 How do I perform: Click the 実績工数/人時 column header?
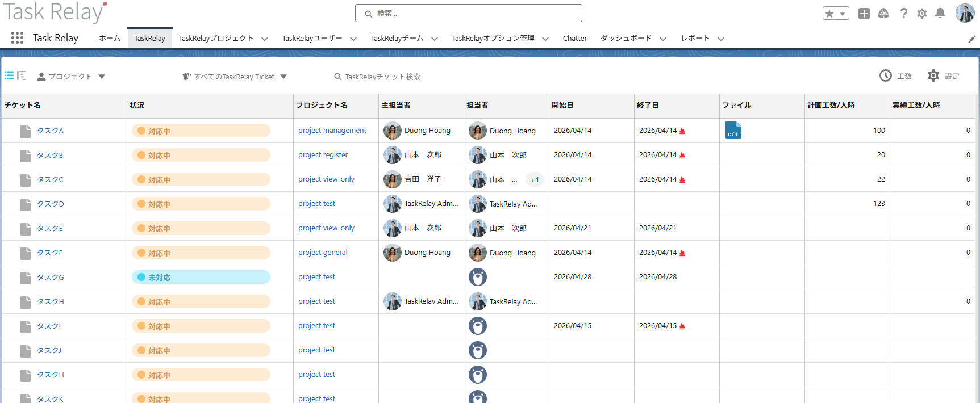pyautogui.click(x=932, y=106)
